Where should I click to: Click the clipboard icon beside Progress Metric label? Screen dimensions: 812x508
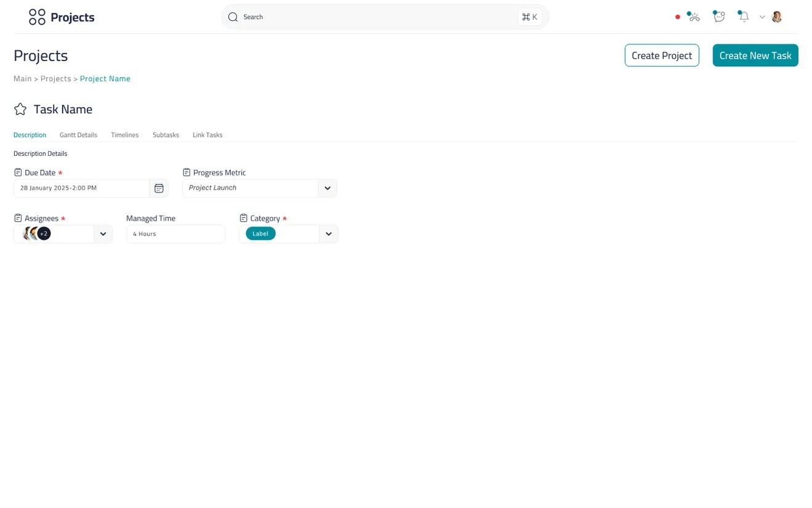click(186, 172)
